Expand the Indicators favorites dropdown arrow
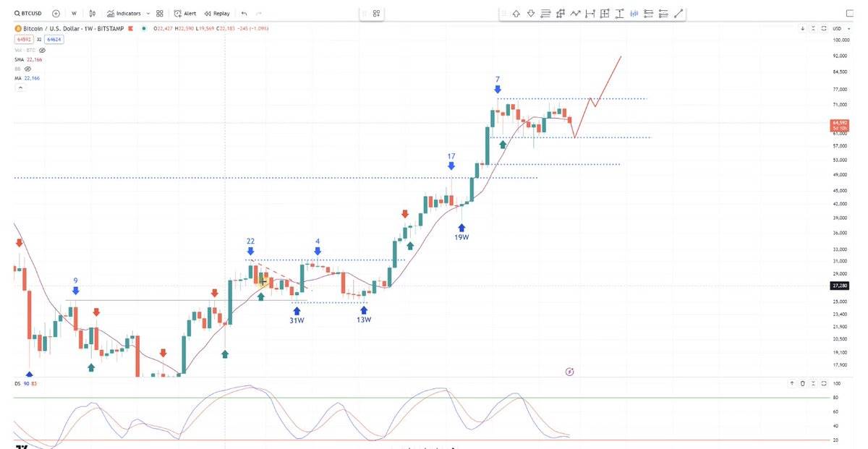868x449 pixels. (148, 13)
